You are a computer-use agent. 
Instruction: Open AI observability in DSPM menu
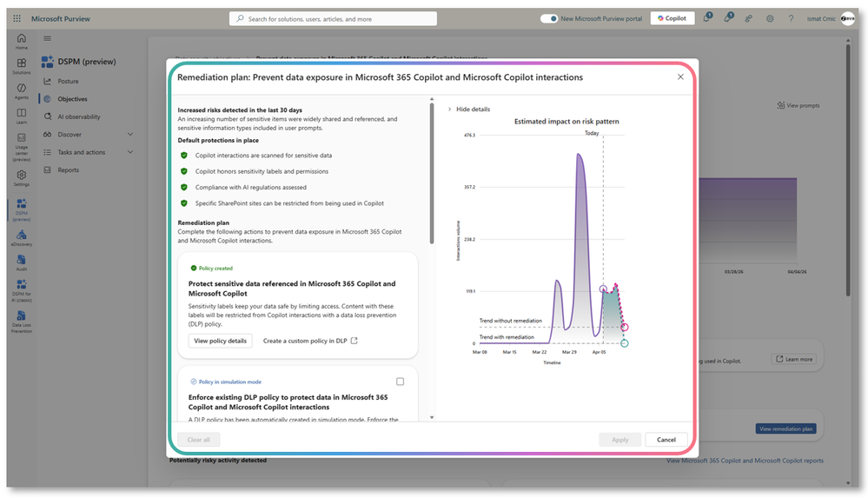pyautogui.click(x=79, y=116)
